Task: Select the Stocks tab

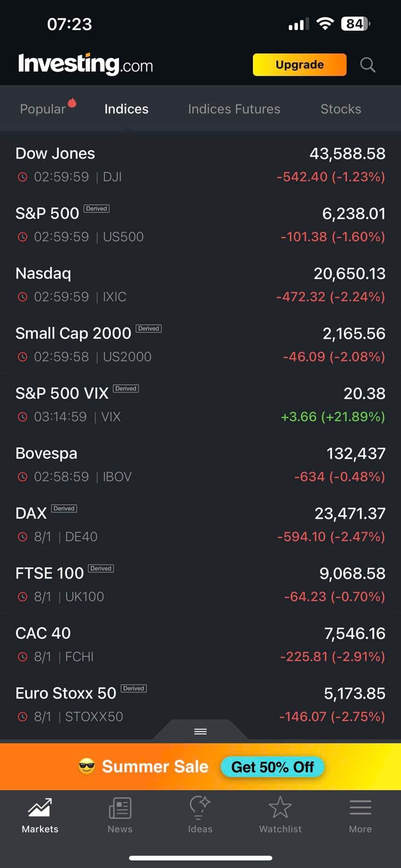Action: [x=341, y=109]
